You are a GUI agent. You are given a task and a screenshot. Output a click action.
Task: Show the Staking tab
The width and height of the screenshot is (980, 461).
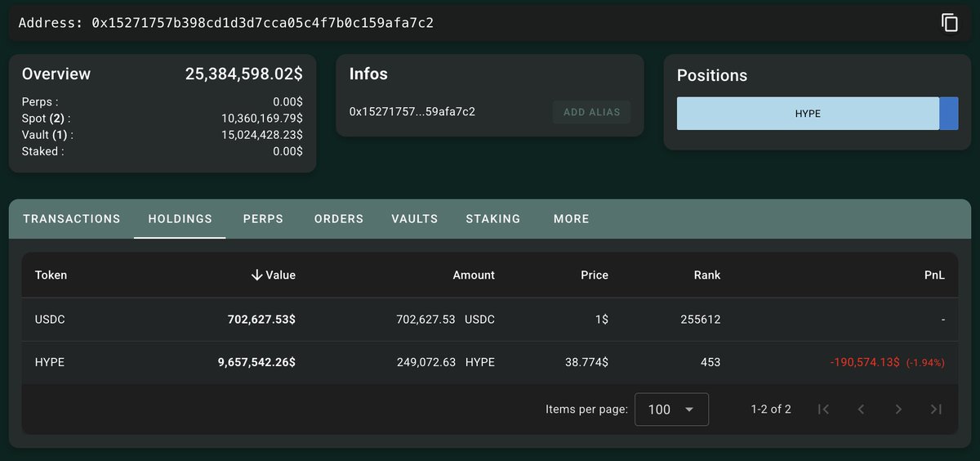point(493,219)
